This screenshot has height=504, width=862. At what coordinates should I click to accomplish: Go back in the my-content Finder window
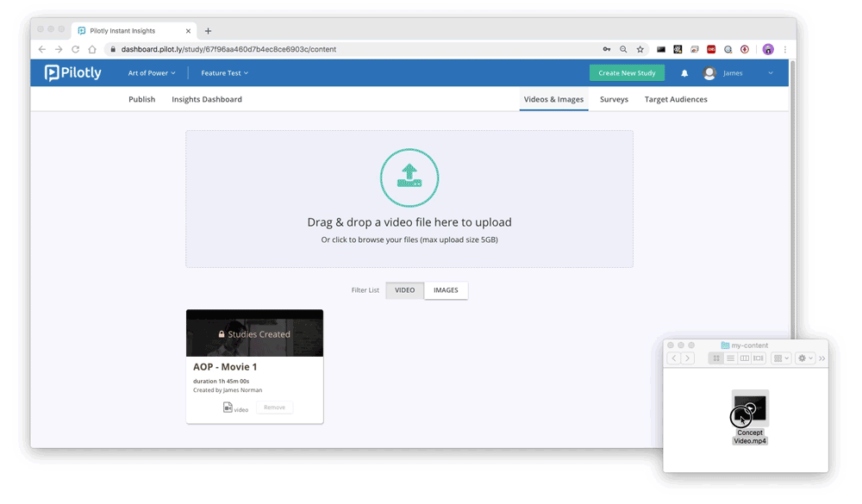click(x=674, y=358)
